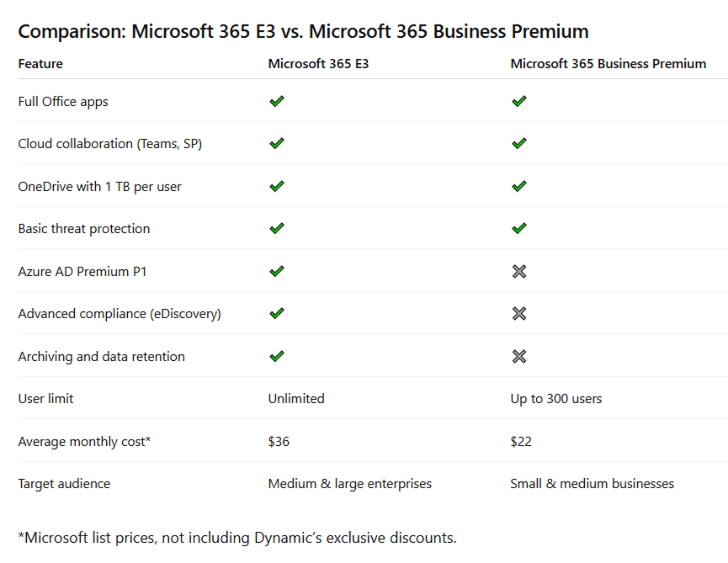Select the Microsoft 365 E3 column header
This screenshot has width=728, height=563.
(x=318, y=64)
